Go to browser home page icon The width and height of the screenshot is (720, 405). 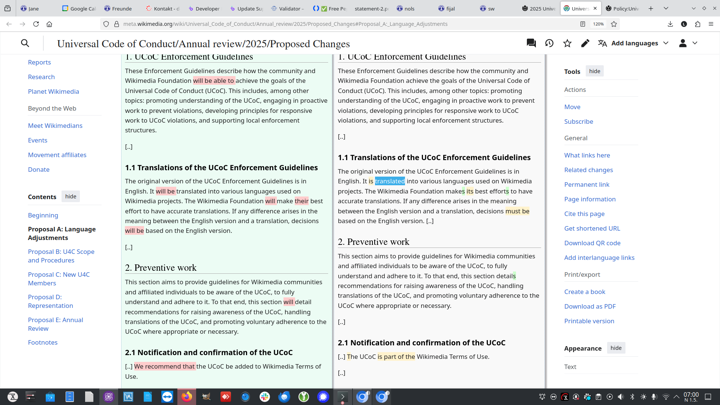(49, 24)
